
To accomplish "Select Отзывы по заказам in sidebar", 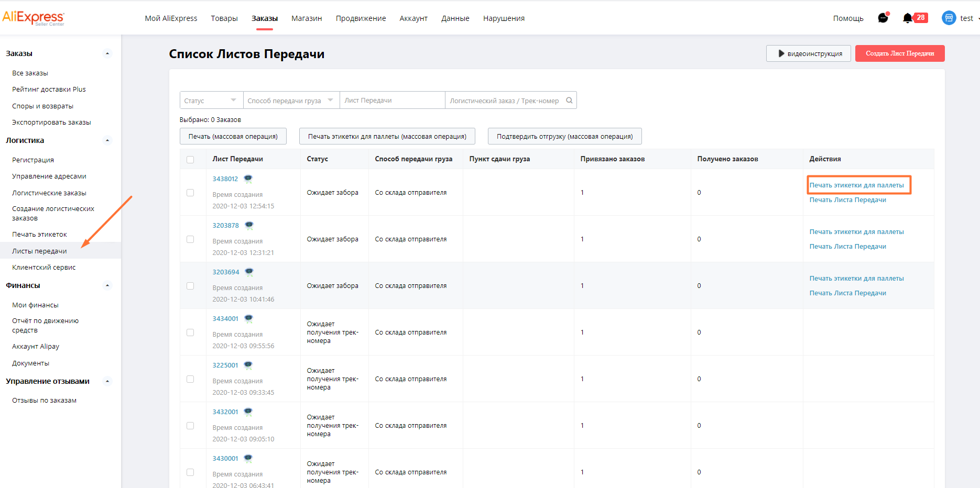I will coord(44,400).
